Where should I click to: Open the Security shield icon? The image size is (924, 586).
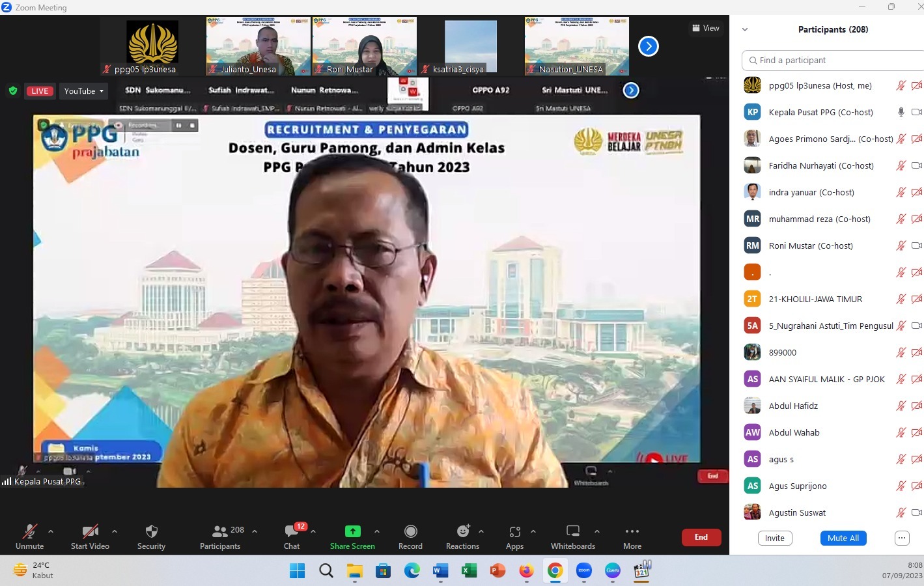click(152, 531)
